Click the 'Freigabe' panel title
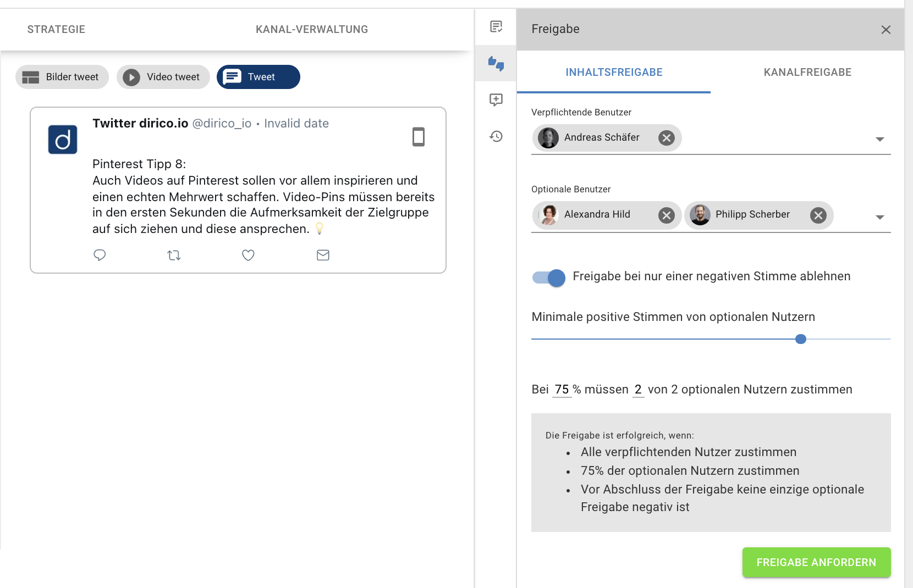This screenshot has height=588, width=913. [x=555, y=29]
